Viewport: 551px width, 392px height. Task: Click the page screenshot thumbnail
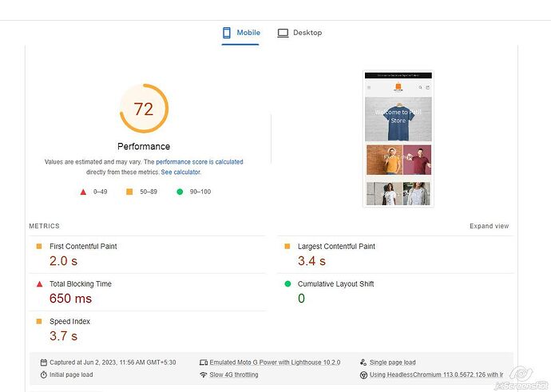pos(398,139)
